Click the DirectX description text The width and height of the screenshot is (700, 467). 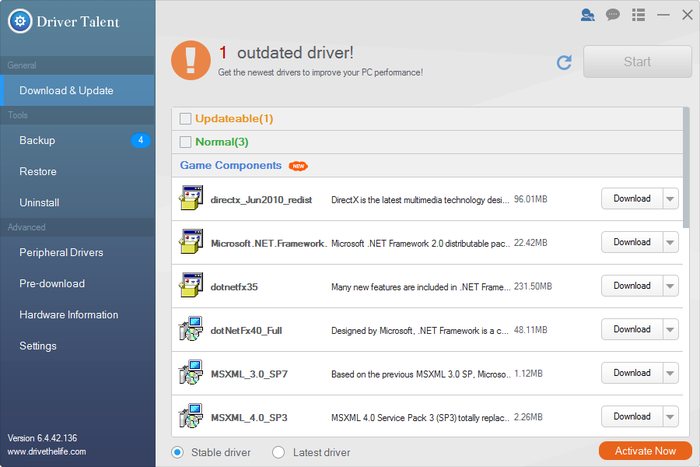tap(420, 200)
